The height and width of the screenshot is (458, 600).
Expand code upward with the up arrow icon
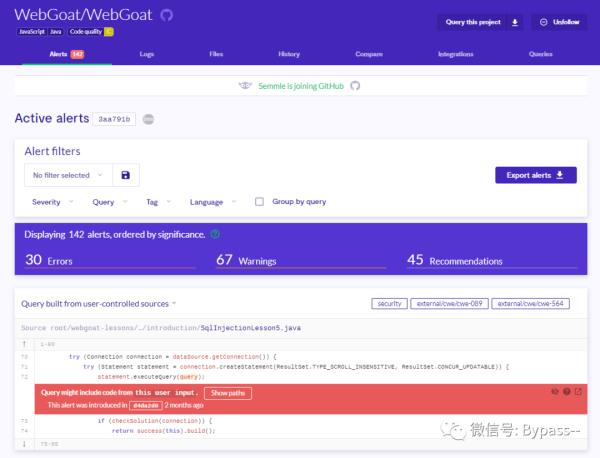tap(24, 344)
